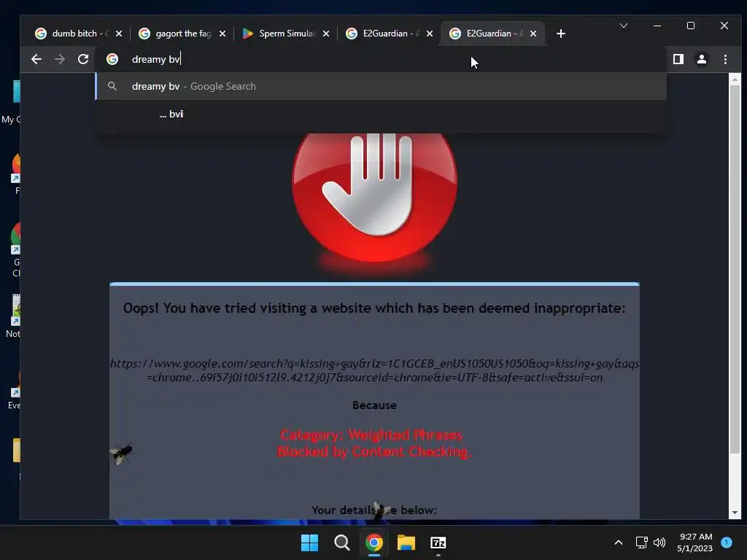Open the notification center badge
Image resolution: width=747 pixels, height=560 pixels.
pos(727,542)
